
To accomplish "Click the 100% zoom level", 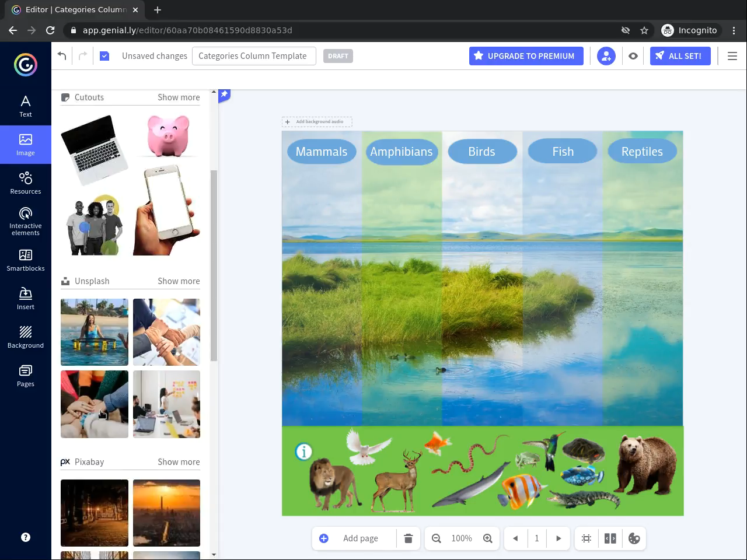I will [462, 538].
